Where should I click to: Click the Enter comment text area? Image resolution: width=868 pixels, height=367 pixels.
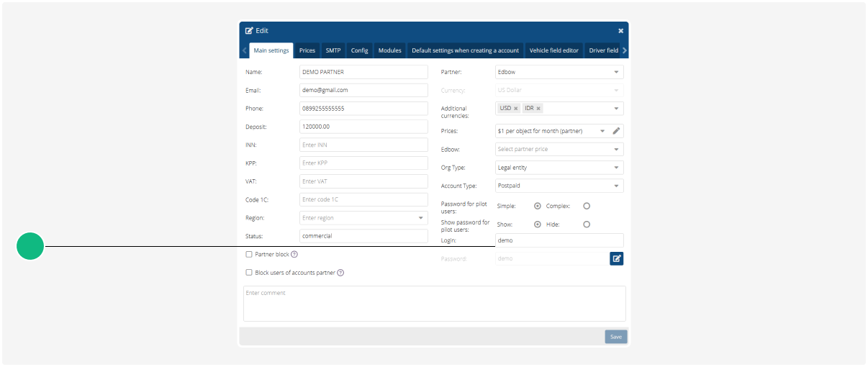click(435, 304)
